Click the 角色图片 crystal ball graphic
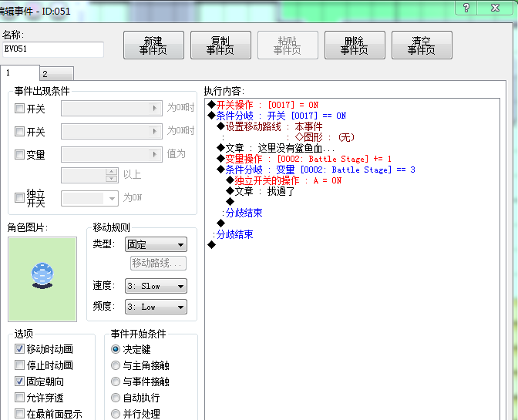This screenshot has height=420, width=518. [42, 276]
